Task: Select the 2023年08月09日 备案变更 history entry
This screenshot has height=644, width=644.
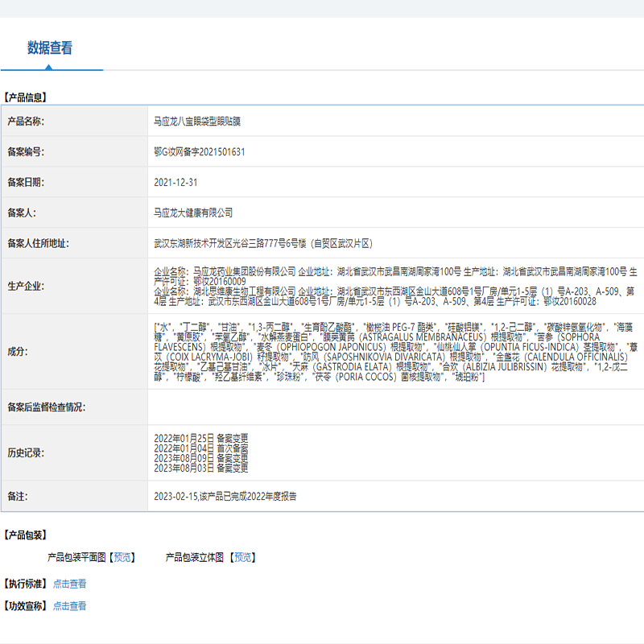Action: (200, 458)
